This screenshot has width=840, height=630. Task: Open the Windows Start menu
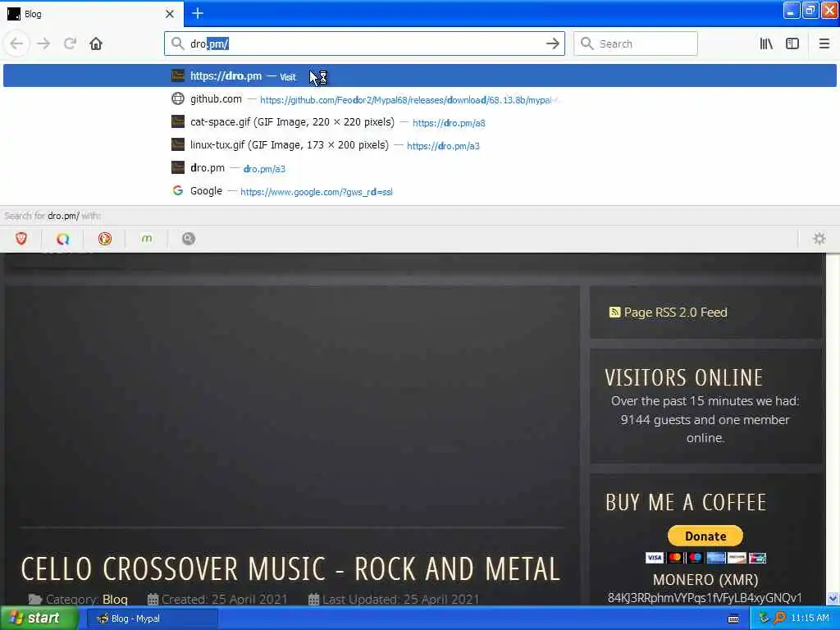pyautogui.click(x=38, y=619)
